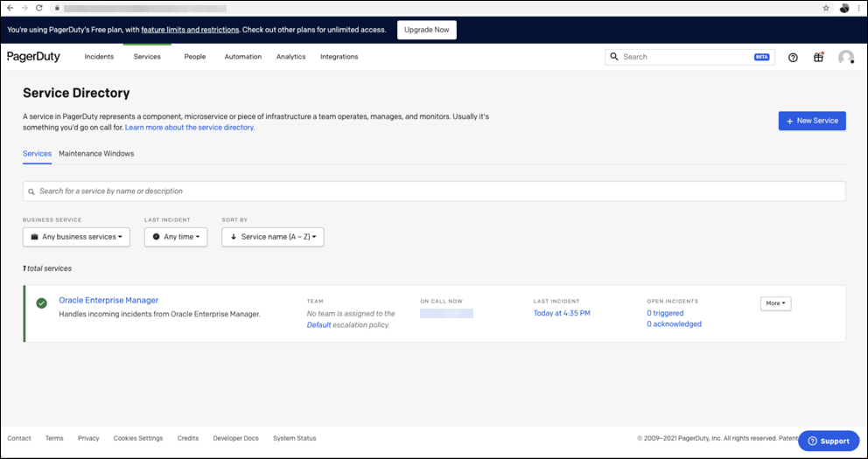Click the New Service button

point(812,121)
